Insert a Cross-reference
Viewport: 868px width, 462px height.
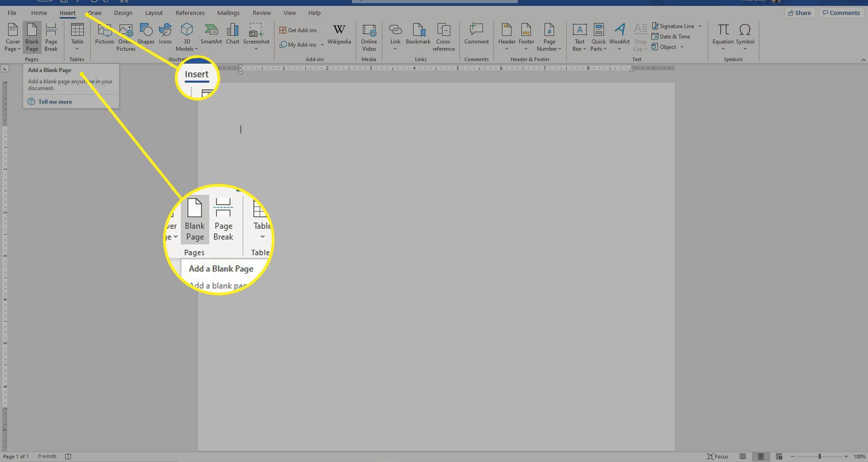click(x=444, y=37)
